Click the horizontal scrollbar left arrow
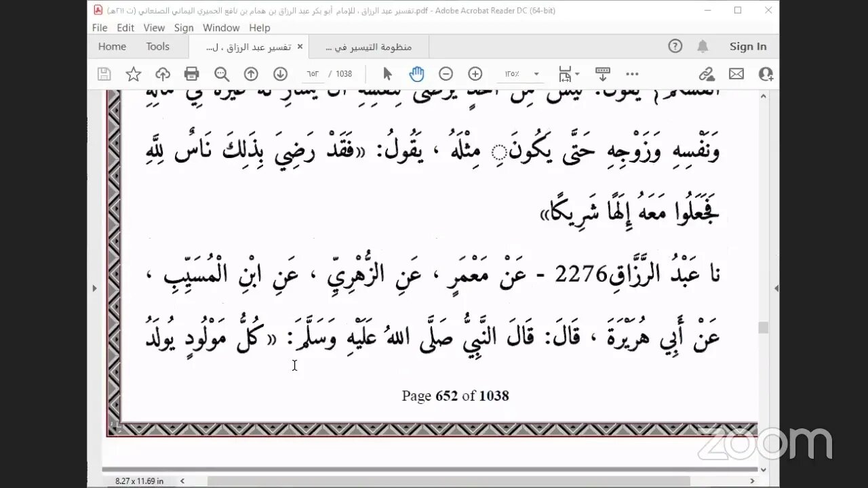This screenshot has height=488, width=868. [182, 481]
